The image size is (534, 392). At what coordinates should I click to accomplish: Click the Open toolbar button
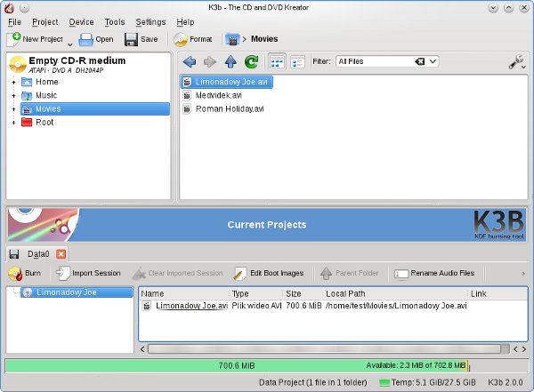click(96, 39)
